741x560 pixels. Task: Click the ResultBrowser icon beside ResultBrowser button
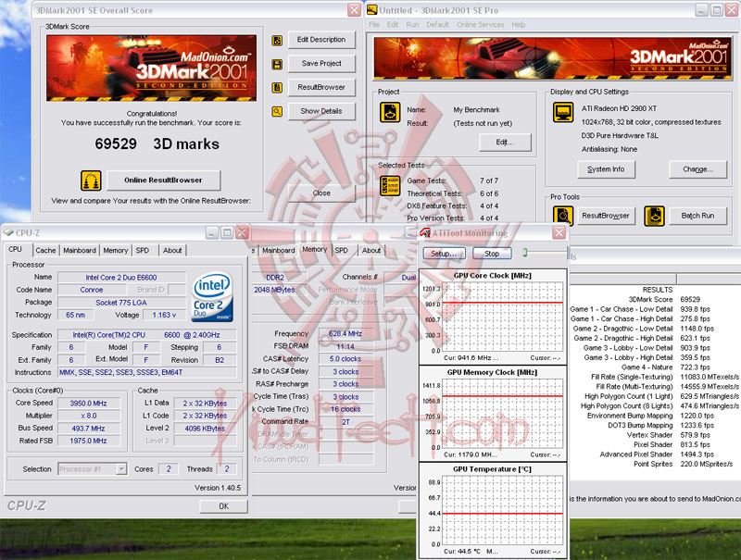[x=277, y=88]
